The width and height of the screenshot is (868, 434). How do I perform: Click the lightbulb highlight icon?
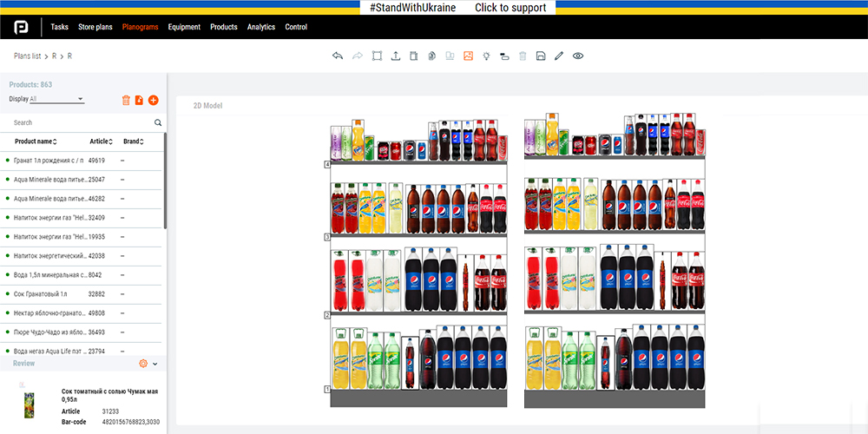[486, 56]
